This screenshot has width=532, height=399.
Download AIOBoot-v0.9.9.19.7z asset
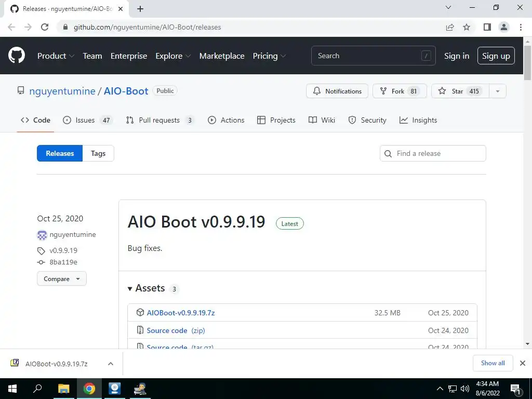click(181, 313)
